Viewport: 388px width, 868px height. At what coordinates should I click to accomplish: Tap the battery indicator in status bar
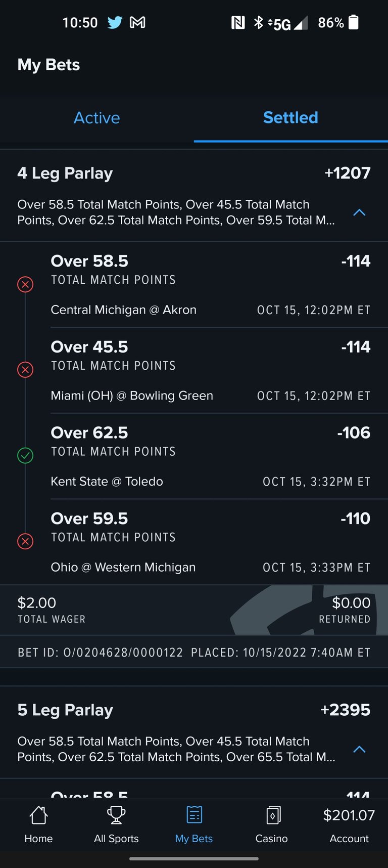[x=354, y=22]
